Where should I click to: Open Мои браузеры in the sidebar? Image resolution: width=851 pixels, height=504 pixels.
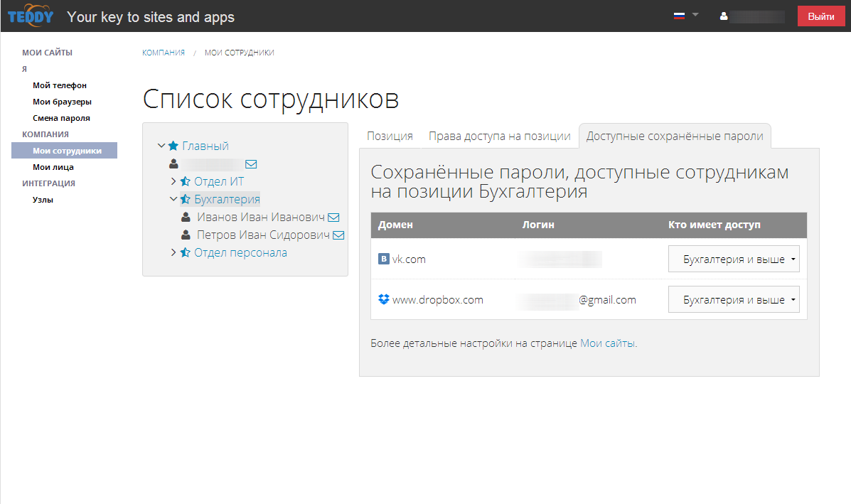pyautogui.click(x=62, y=102)
